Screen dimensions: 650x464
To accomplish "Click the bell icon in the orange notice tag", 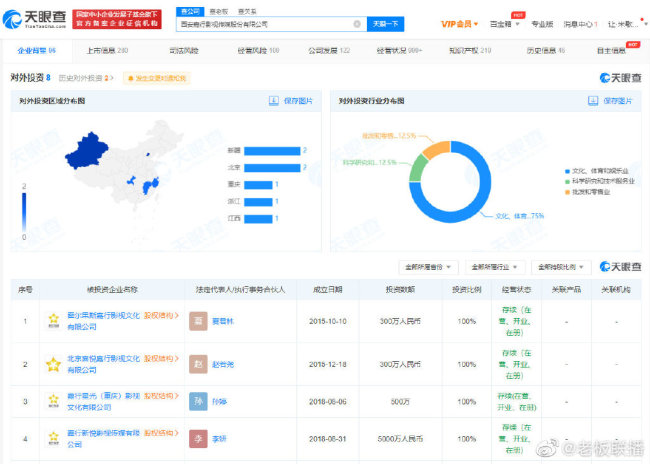I will pyautogui.click(x=131, y=78).
